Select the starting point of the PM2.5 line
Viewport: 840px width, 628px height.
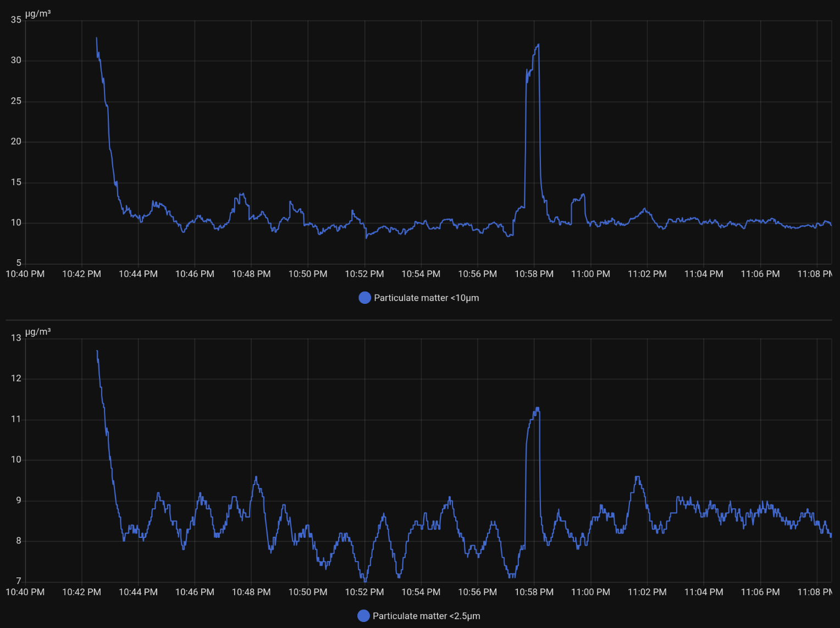point(97,351)
